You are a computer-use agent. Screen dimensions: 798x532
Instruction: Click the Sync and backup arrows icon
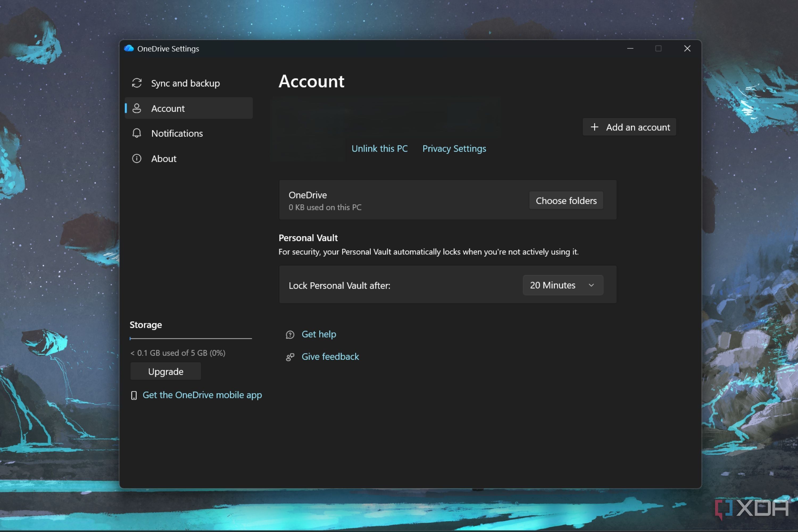tap(137, 83)
